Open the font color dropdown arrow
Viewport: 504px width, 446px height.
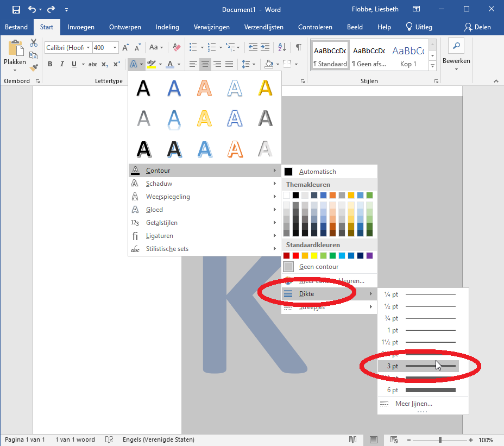click(179, 64)
